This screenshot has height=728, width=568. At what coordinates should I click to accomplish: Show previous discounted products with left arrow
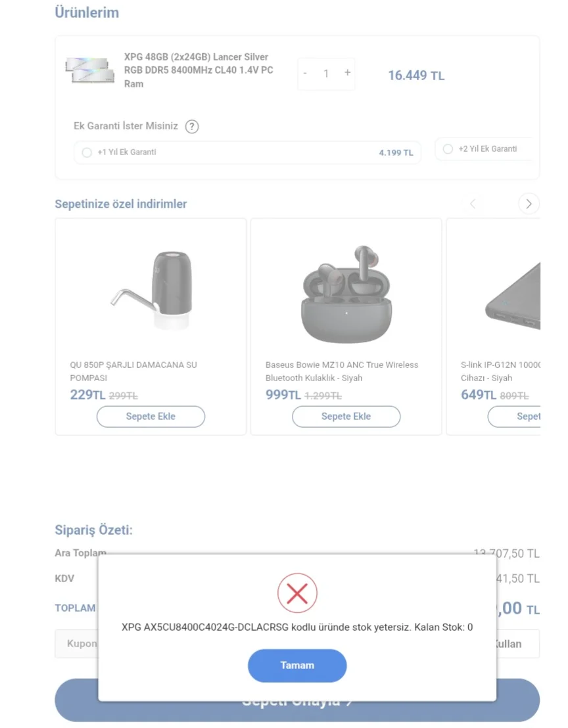coord(473,204)
